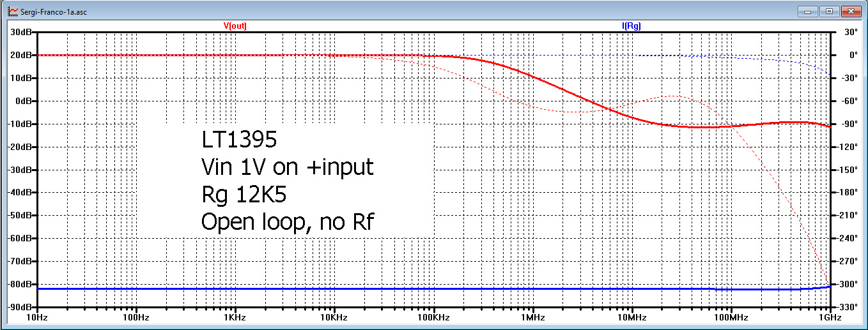The image size is (868, 330).
Task: Click the -60dB left axis label
Action: point(19,238)
